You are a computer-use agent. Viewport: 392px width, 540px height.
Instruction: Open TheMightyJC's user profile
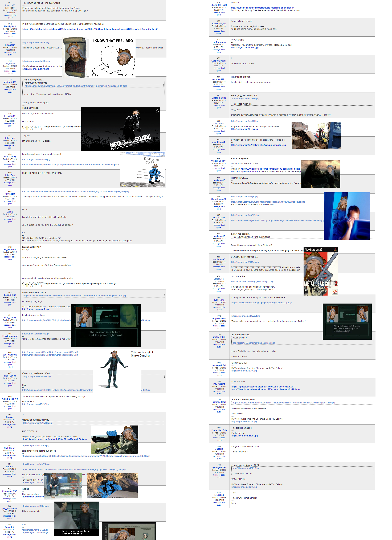pos(10,26)
